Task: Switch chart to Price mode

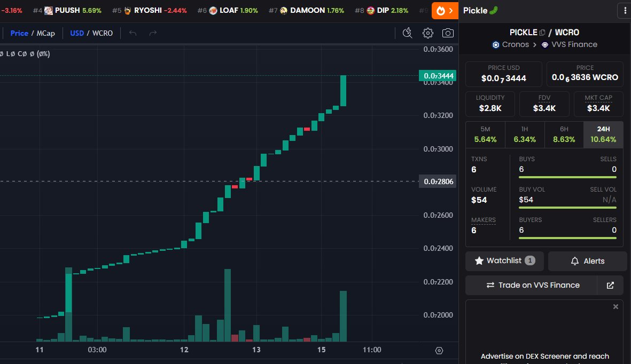Action: [x=19, y=33]
